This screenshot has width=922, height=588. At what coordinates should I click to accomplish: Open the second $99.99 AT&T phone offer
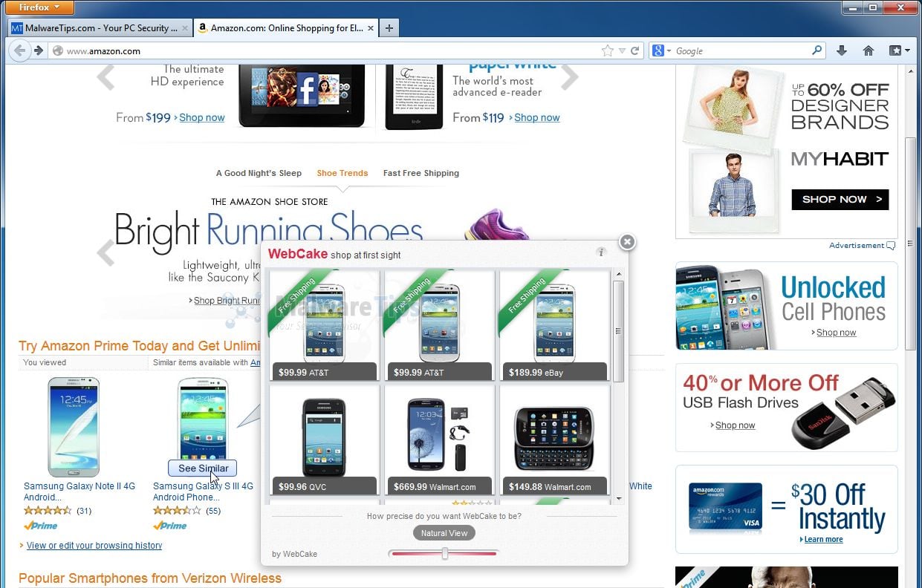tap(439, 326)
